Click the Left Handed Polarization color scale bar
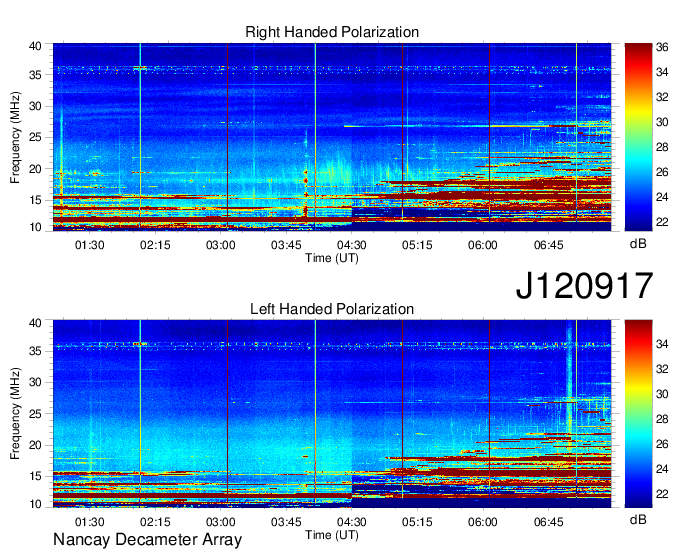The height and width of the screenshot is (552, 680). click(638, 414)
